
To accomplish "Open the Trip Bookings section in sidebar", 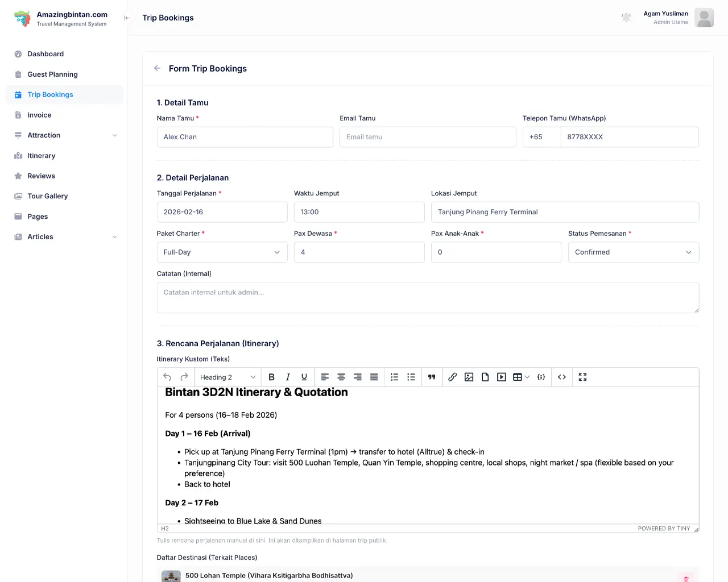I will click(50, 94).
